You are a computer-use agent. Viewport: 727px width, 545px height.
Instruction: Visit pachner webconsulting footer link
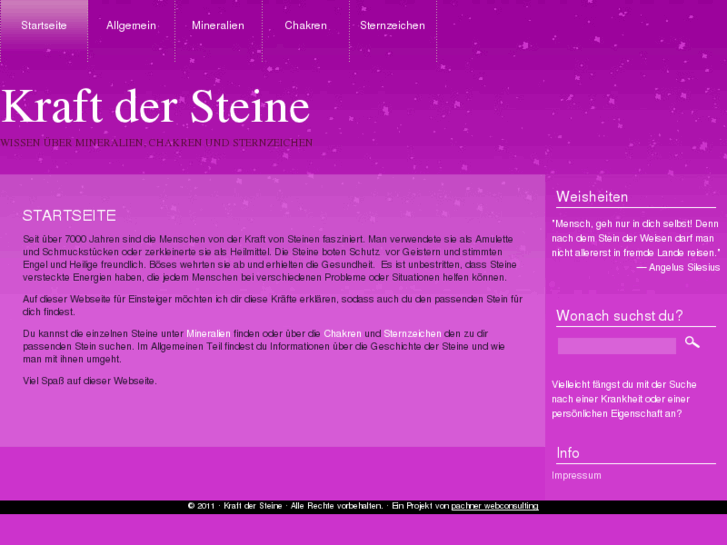(x=495, y=506)
